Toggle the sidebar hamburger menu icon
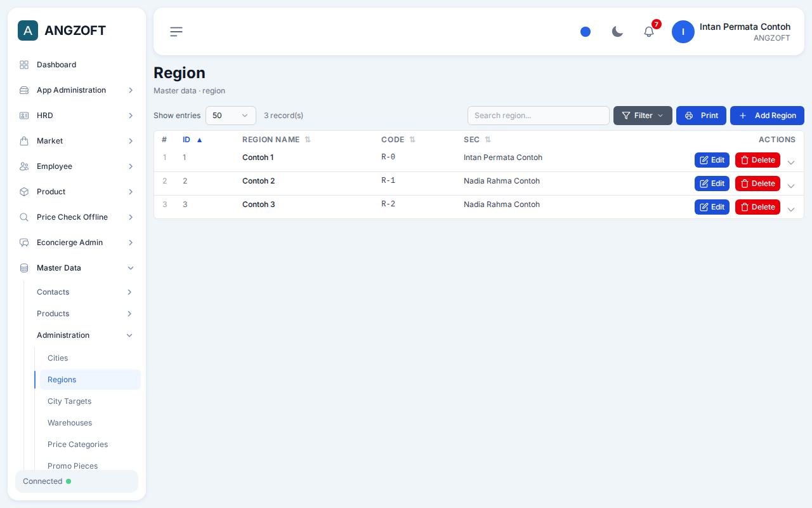 176,32
